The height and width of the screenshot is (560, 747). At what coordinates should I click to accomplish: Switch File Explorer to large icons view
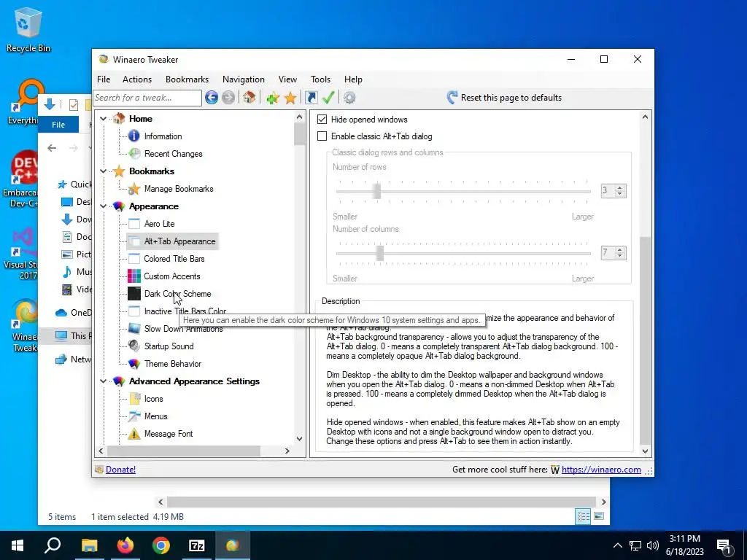click(x=599, y=516)
